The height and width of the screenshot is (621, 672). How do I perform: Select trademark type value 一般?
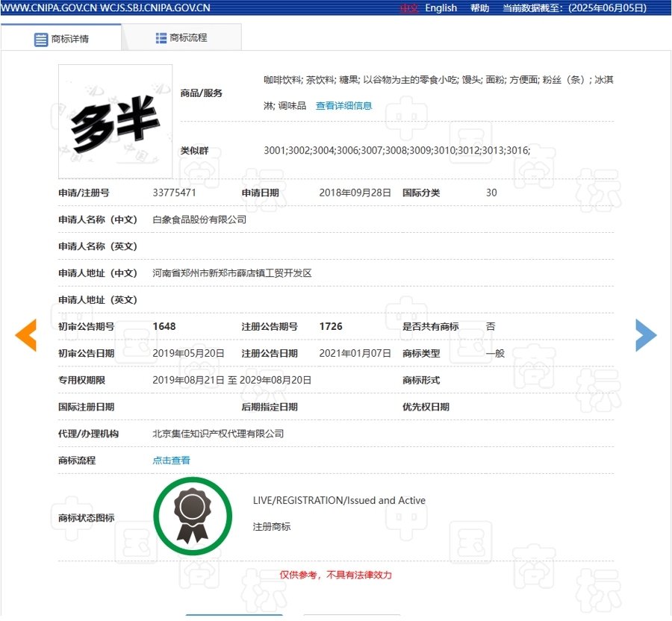tap(496, 353)
